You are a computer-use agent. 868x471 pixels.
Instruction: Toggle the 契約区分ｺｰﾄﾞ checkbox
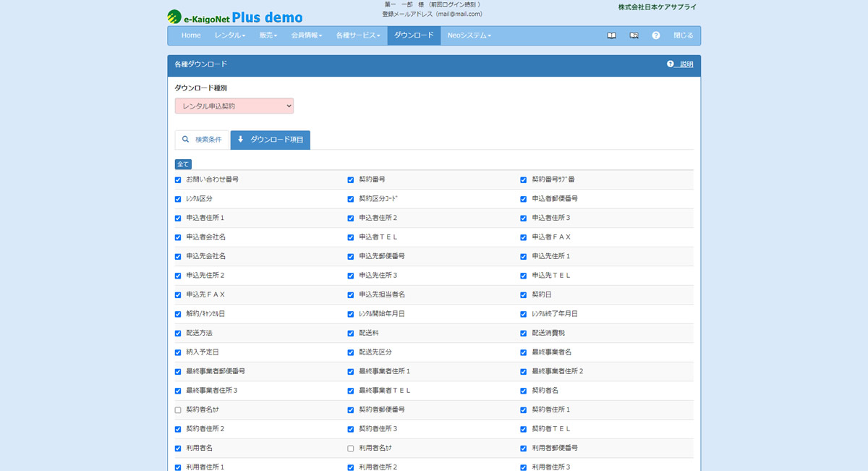[x=351, y=199]
